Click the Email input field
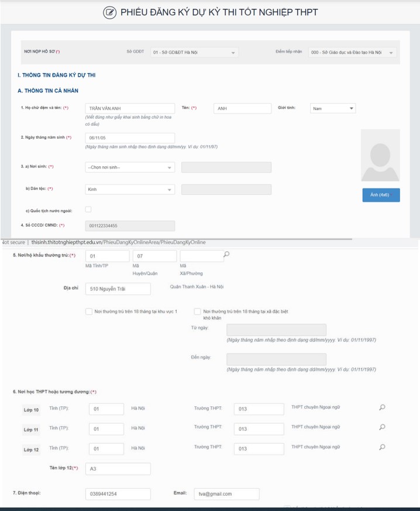Screen dimensions: 420x511 226,494
